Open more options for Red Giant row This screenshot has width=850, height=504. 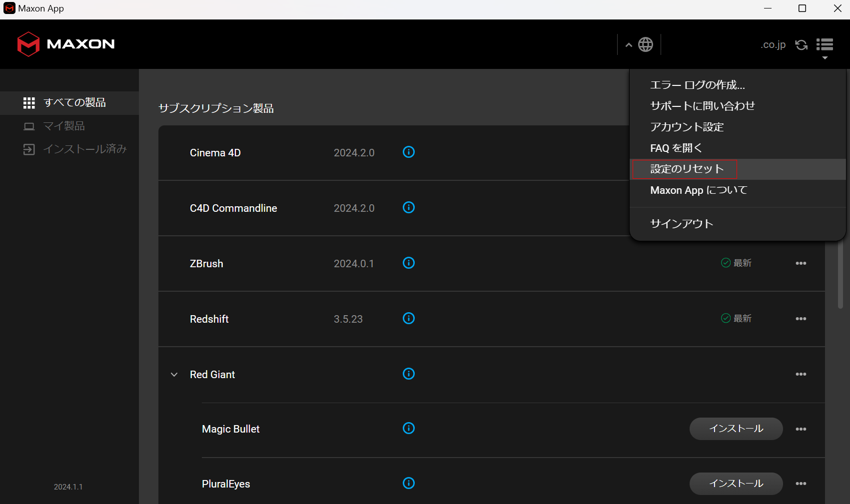(801, 374)
